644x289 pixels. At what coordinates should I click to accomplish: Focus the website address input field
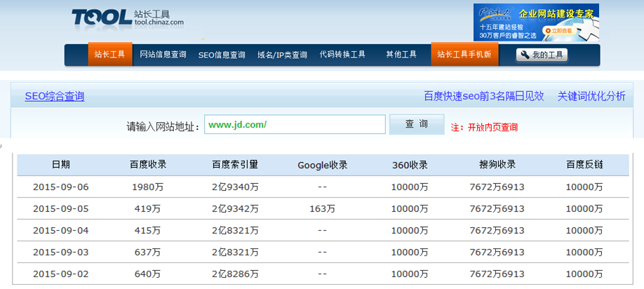(x=295, y=124)
